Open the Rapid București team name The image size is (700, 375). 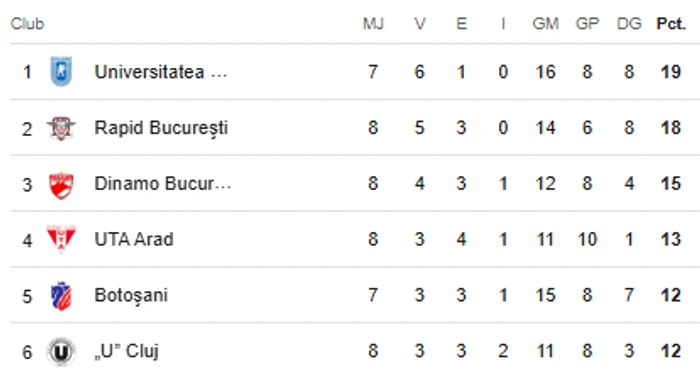click(x=161, y=128)
